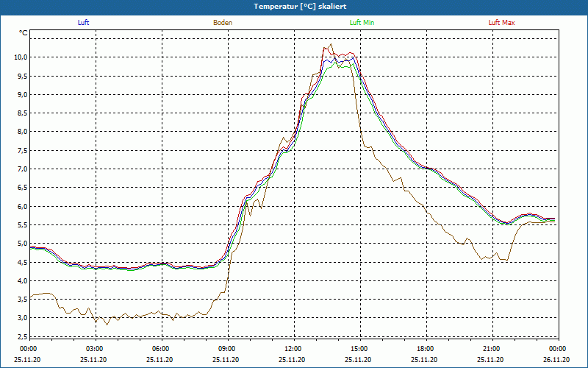Viewport: 588px width, 368px height.
Task: Click the "6,0" y-axis value
Action: click(x=23, y=206)
